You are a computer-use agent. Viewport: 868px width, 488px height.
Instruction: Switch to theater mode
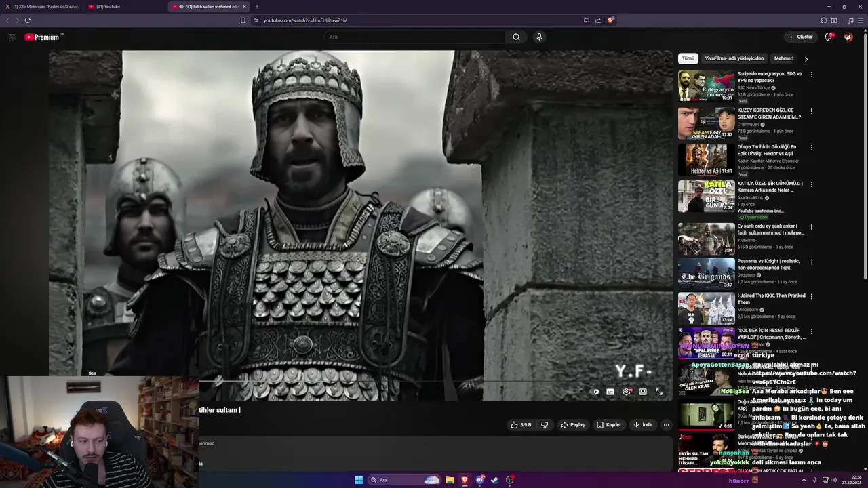[643, 392]
